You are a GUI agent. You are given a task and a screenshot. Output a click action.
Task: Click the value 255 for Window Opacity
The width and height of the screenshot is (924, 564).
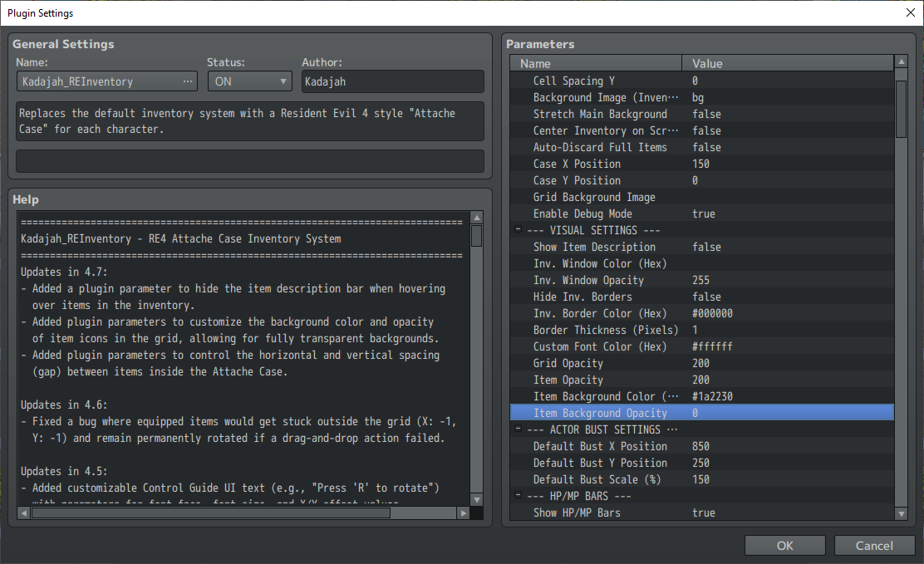click(700, 280)
